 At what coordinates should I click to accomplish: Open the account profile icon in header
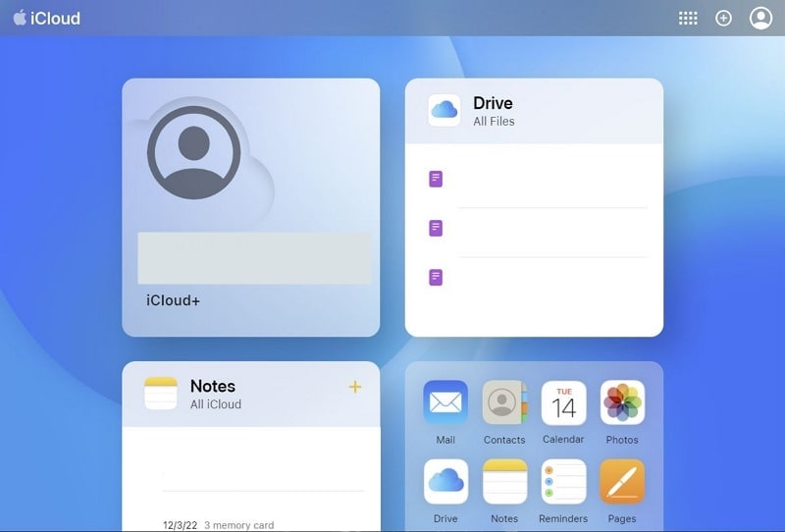[760, 18]
